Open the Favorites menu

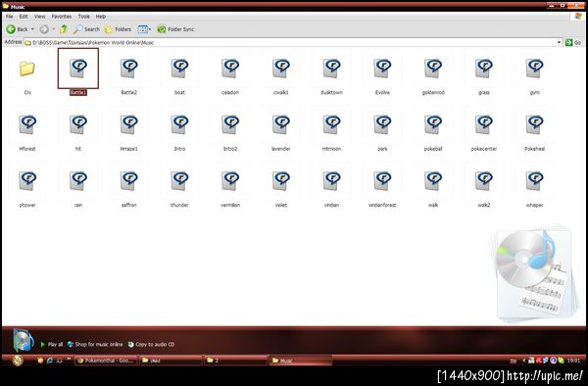[x=62, y=17]
